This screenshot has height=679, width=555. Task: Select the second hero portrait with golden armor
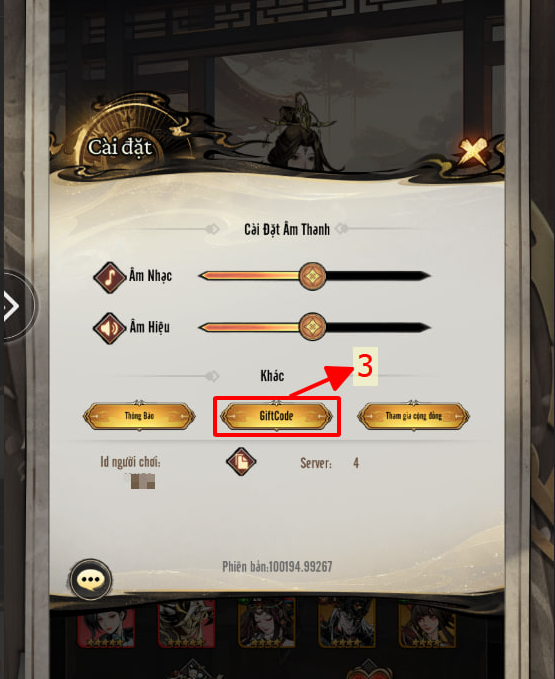click(187, 624)
